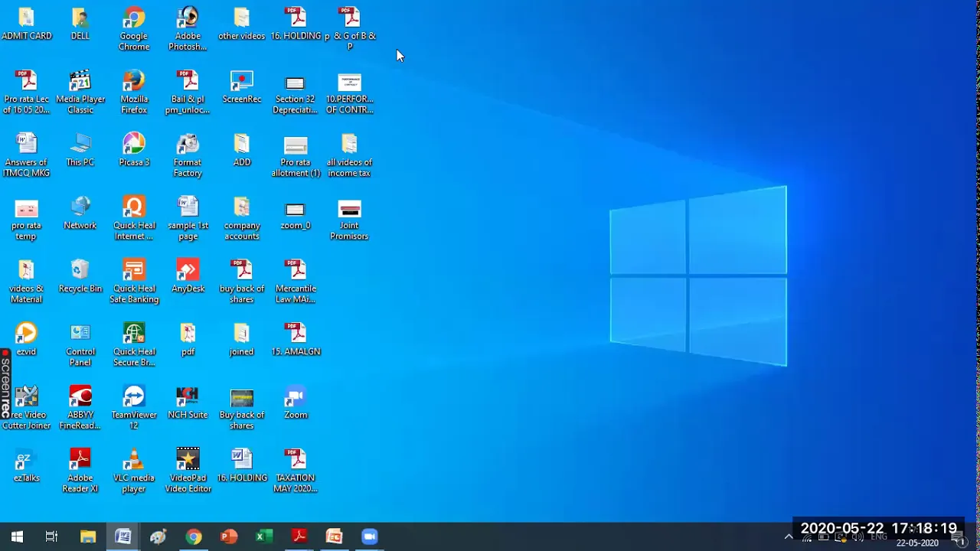980x551 pixels.
Task: Switch to Word on the taskbar
Action: click(x=123, y=536)
